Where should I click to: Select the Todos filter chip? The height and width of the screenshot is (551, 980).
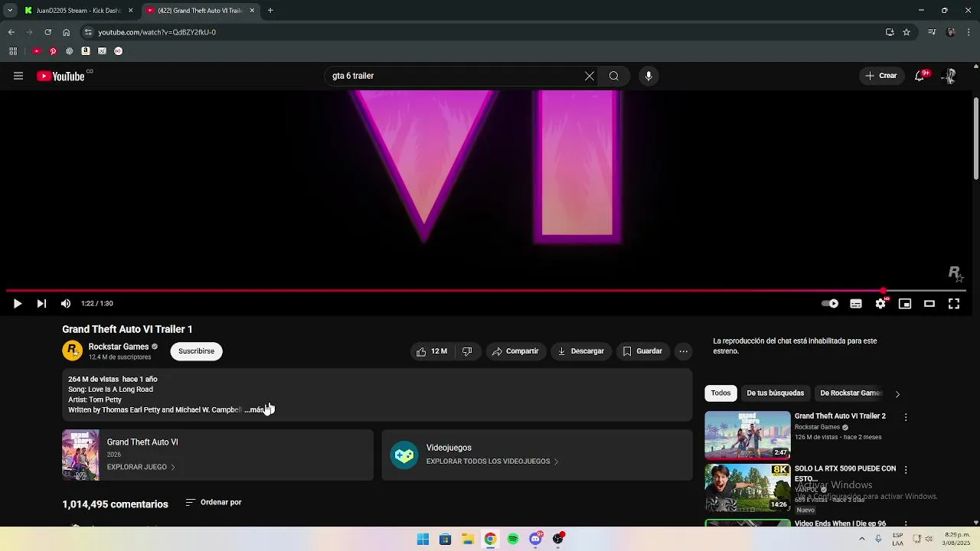[720, 393]
